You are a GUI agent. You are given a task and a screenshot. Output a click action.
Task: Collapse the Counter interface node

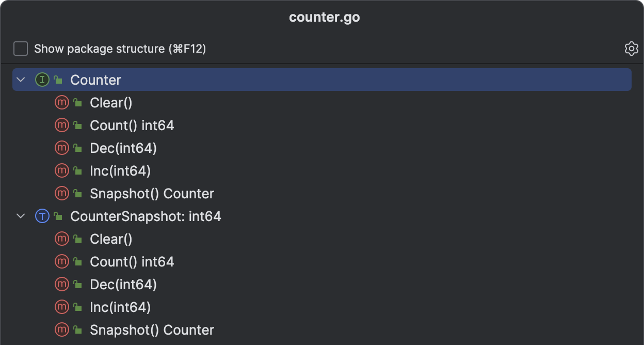tap(21, 80)
